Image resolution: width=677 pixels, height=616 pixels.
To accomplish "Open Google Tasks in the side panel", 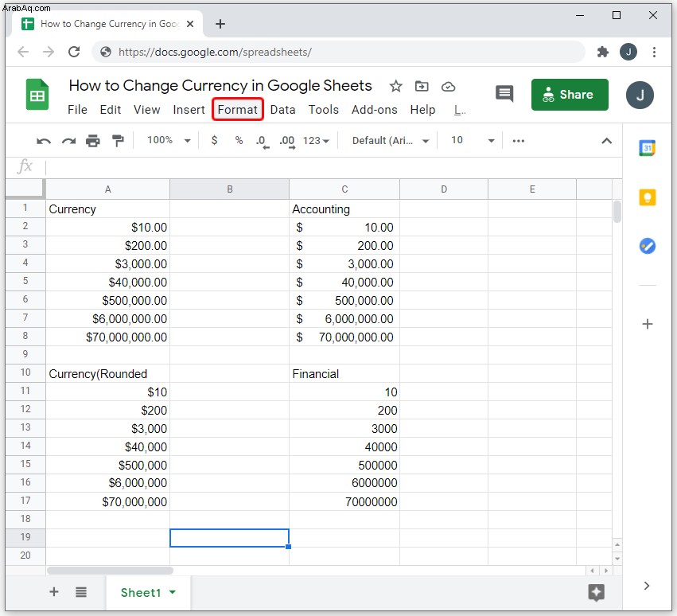I will coord(648,246).
